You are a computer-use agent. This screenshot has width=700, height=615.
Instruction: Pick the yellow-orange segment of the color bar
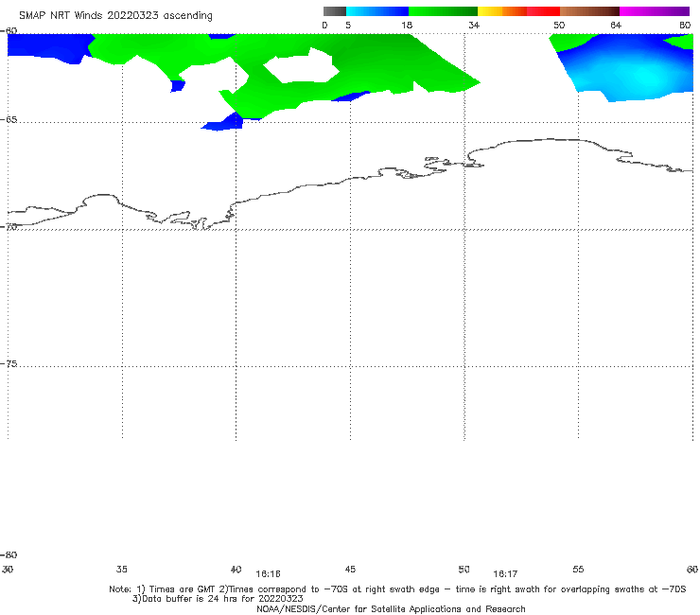(x=502, y=11)
